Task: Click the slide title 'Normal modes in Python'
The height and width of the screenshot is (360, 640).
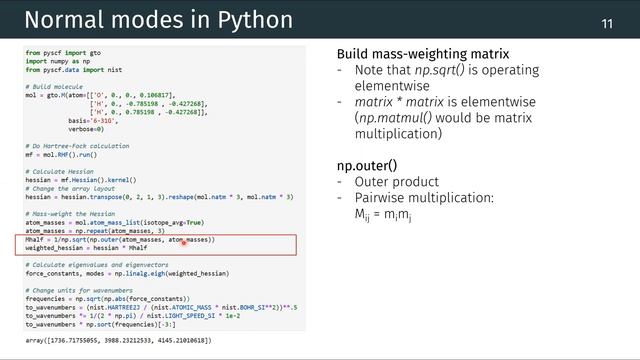Action: point(158,20)
